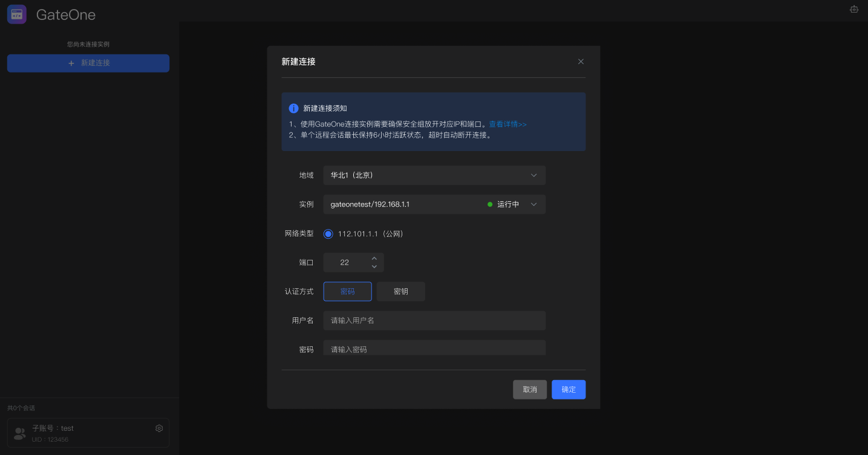Click the 取消 button
868x455 pixels.
pos(530,390)
